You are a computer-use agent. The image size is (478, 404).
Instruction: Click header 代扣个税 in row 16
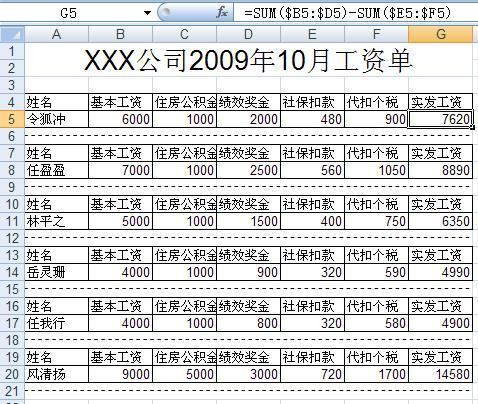click(x=376, y=306)
